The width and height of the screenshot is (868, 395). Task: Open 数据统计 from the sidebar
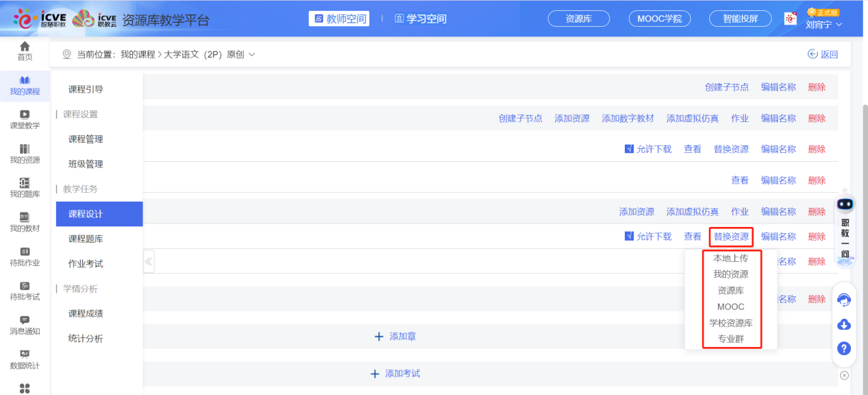[25, 359]
